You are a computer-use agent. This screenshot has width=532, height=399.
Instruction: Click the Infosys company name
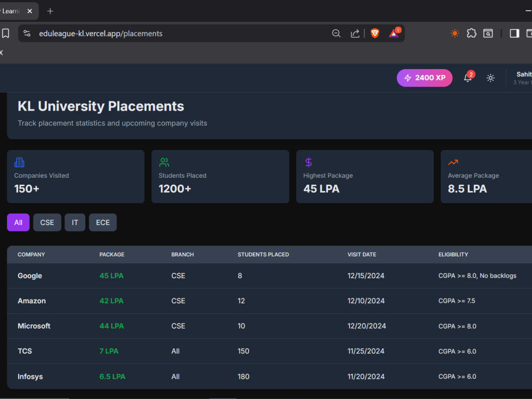tap(30, 377)
